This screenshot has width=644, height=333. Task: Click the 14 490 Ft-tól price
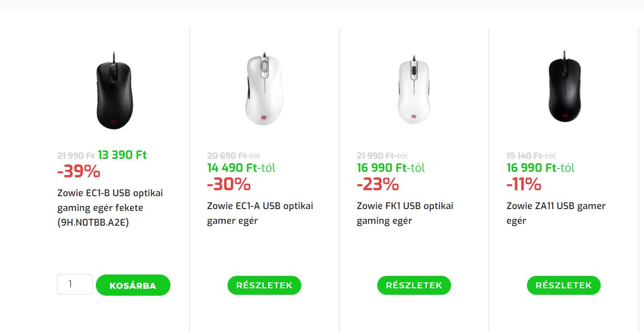coord(241,168)
